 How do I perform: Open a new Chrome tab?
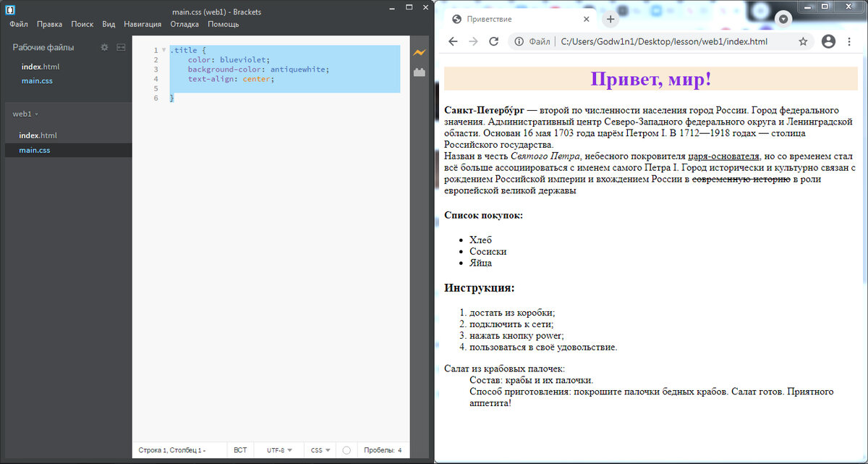[610, 20]
